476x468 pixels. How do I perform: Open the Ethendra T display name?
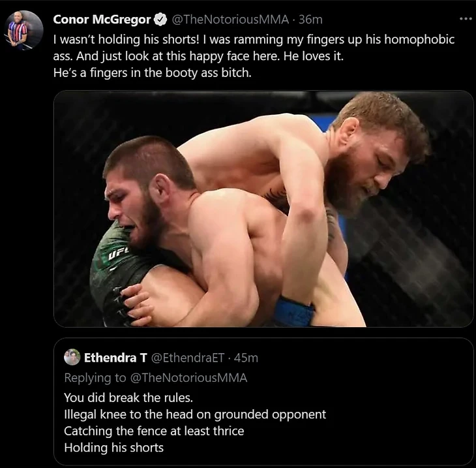pyautogui.click(x=115, y=358)
